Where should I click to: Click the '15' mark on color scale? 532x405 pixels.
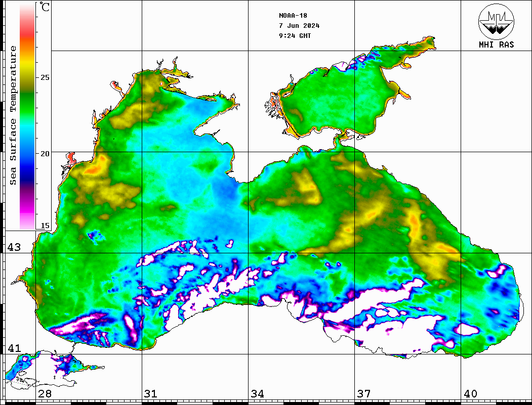(x=45, y=226)
